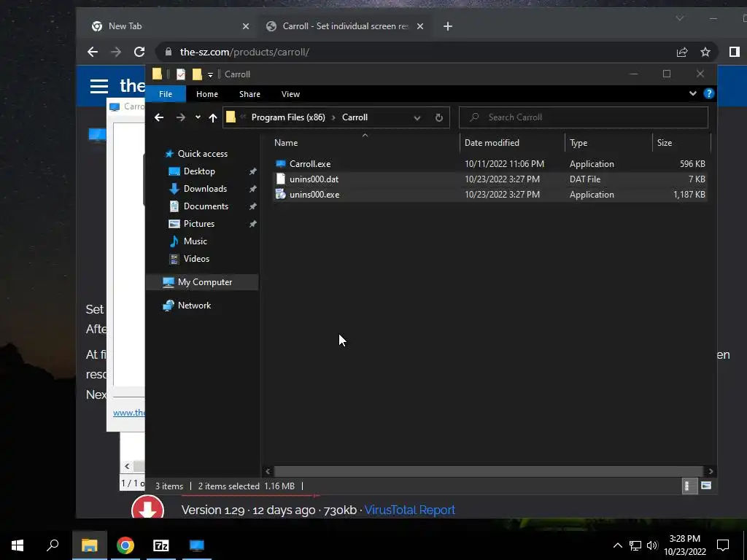Switch to Carroll tab in Chrome
The height and width of the screenshot is (560, 747).
click(x=345, y=26)
